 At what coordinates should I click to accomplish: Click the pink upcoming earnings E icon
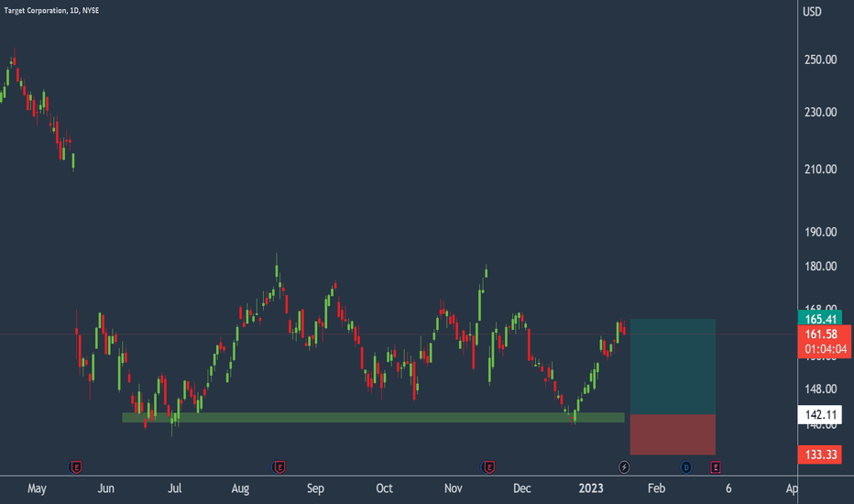tap(716, 467)
